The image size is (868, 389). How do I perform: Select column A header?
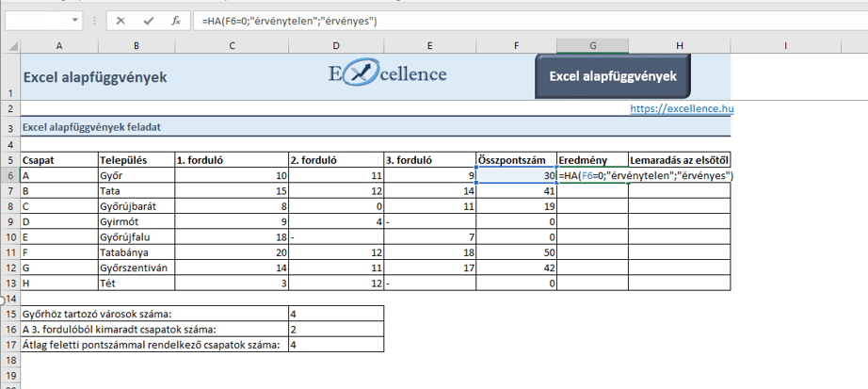click(59, 46)
